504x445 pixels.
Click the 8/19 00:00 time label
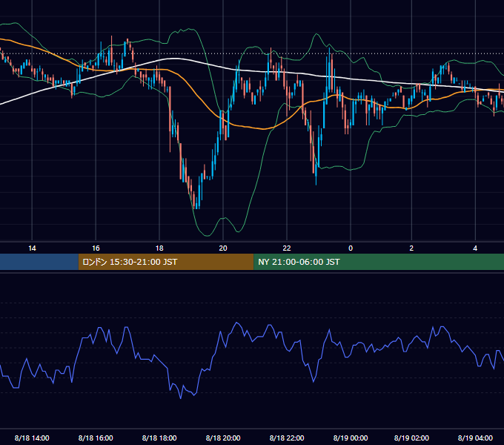pyautogui.click(x=351, y=438)
